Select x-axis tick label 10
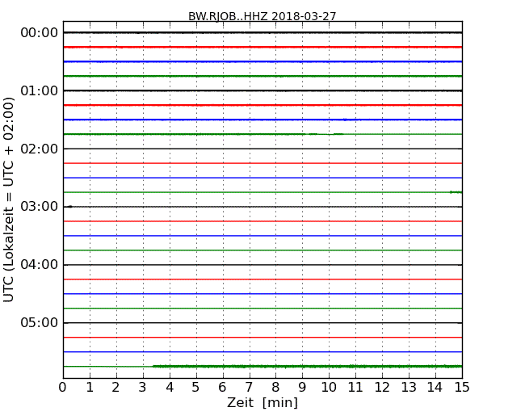Viewport: 525px width, 420px height. (x=329, y=388)
